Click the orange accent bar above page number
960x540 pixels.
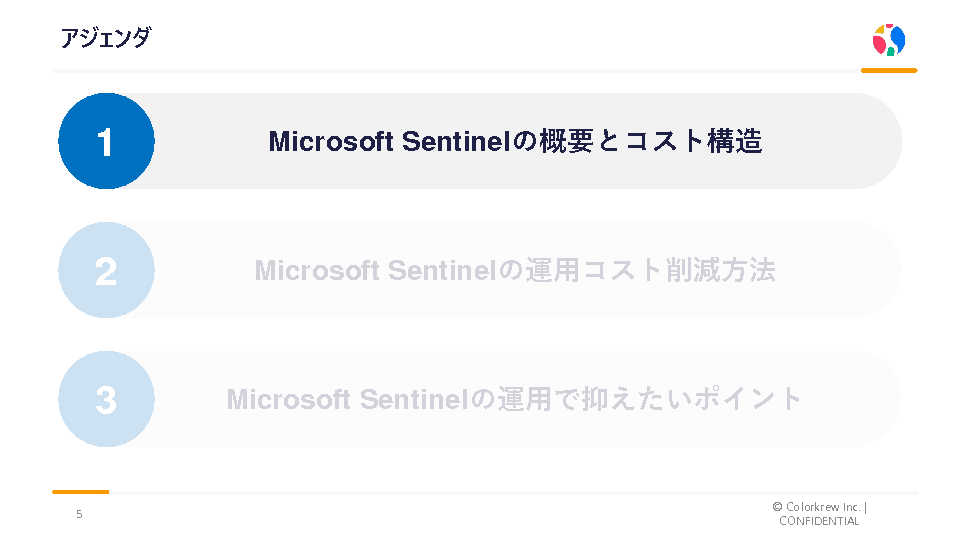pos(80,492)
